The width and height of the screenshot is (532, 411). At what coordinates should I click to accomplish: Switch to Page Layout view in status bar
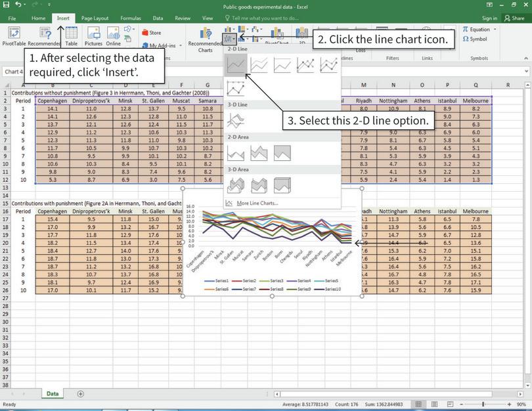[434, 404]
